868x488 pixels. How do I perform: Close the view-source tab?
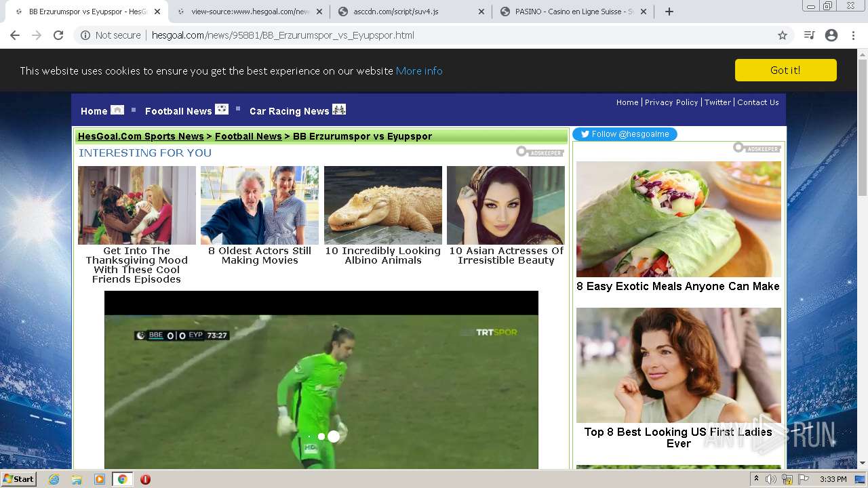point(319,12)
